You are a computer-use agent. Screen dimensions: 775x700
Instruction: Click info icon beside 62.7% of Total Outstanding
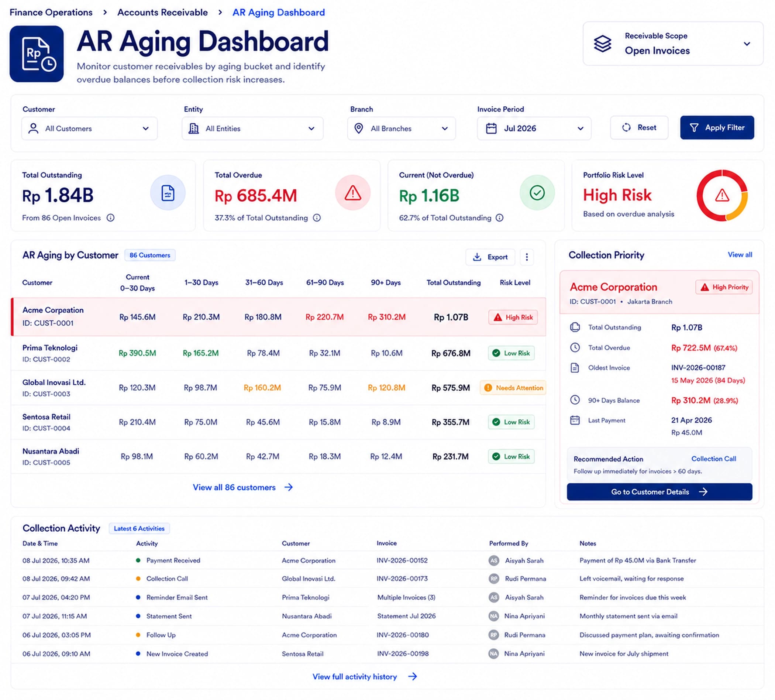pos(499,218)
